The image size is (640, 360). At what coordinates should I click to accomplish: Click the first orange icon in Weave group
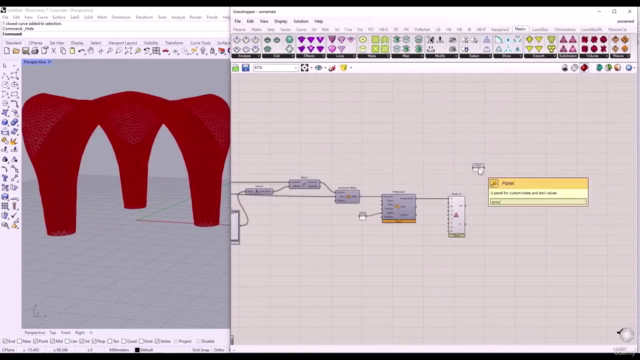tap(616, 40)
